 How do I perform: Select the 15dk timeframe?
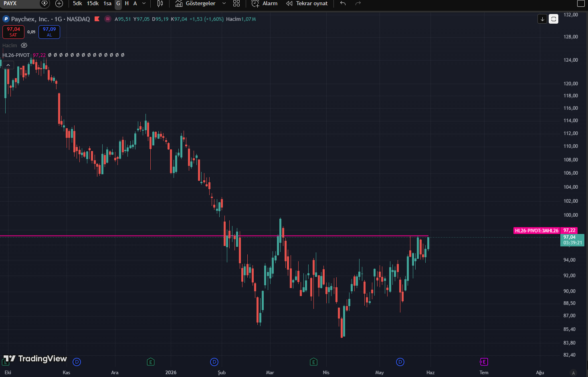[x=93, y=4]
